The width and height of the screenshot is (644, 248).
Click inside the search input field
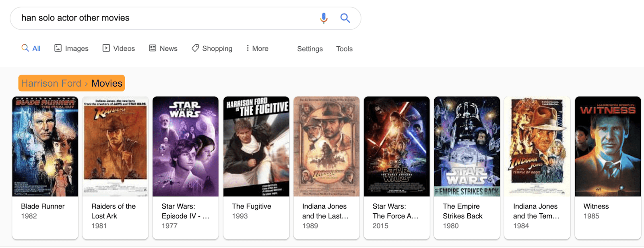tap(161, 18)
